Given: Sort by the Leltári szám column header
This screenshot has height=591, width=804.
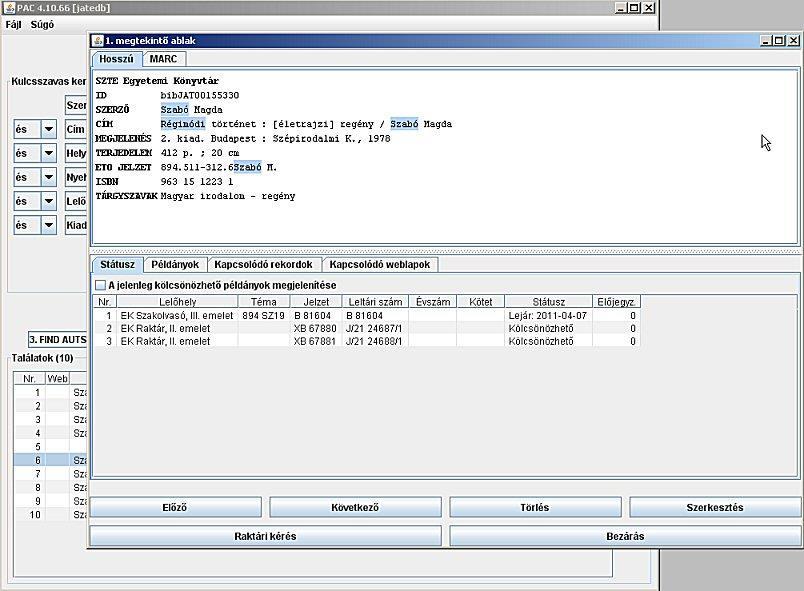Looking at the screenshot, I should pos(375,302).
